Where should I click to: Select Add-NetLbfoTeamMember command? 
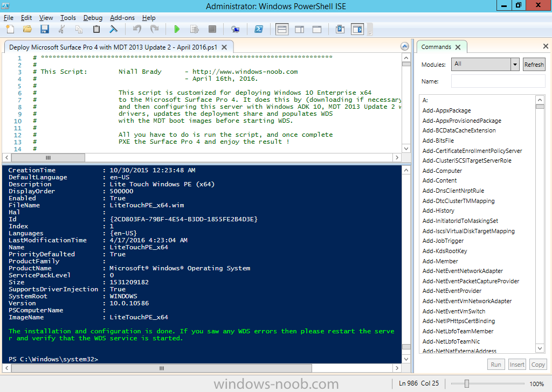458,331
